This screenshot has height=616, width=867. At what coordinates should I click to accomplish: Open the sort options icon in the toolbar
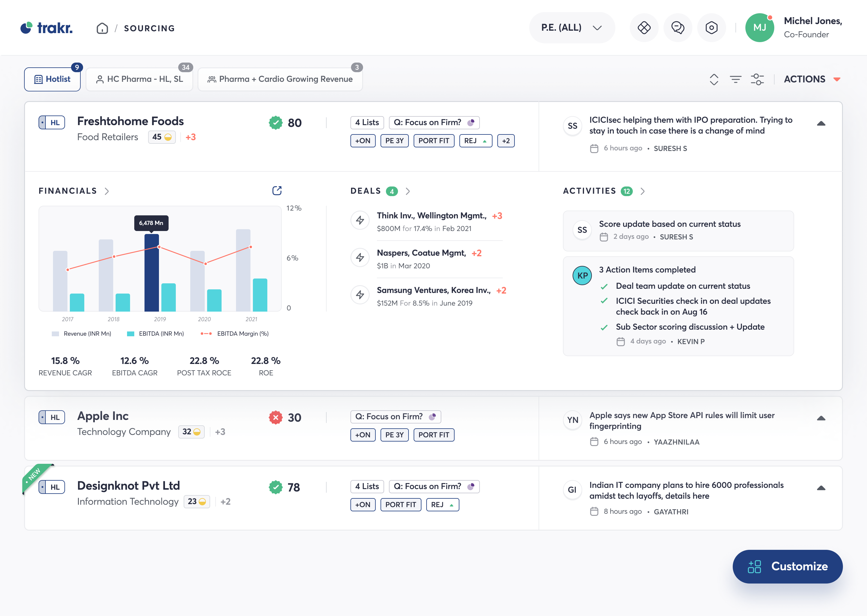click(714, 79)
